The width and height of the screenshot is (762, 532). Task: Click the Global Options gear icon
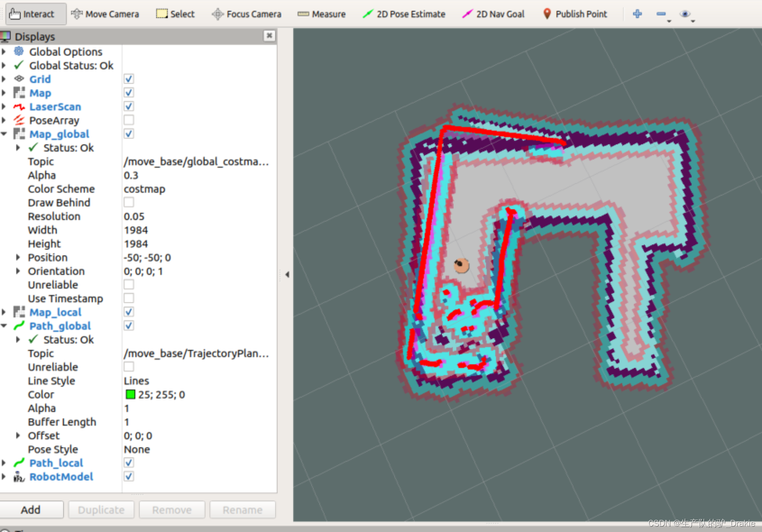pyautogui.click(x=18, y=51)
